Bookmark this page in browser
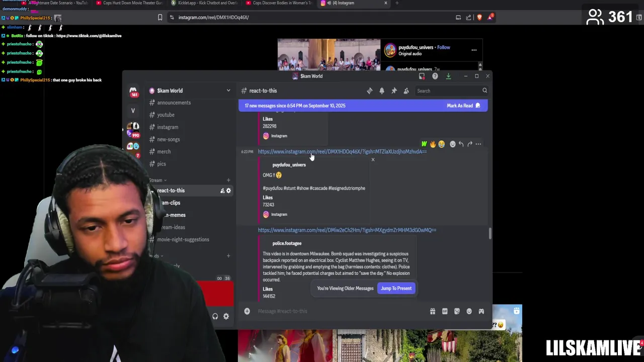Viewport: 644px width, 362px height. (160, 17)
